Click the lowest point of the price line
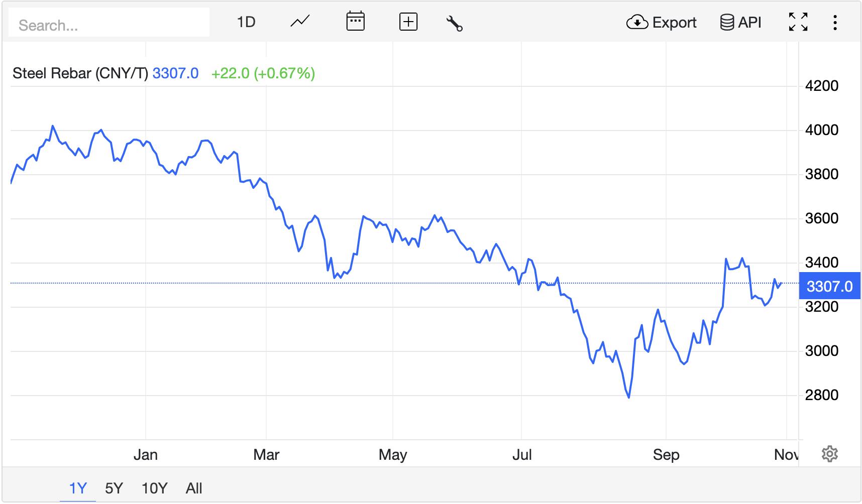 [x=629, y=398]
